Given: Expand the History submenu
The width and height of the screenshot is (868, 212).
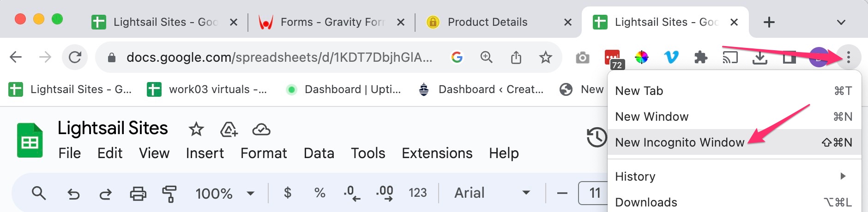Looking at the screenshot, I should [734, 177].
